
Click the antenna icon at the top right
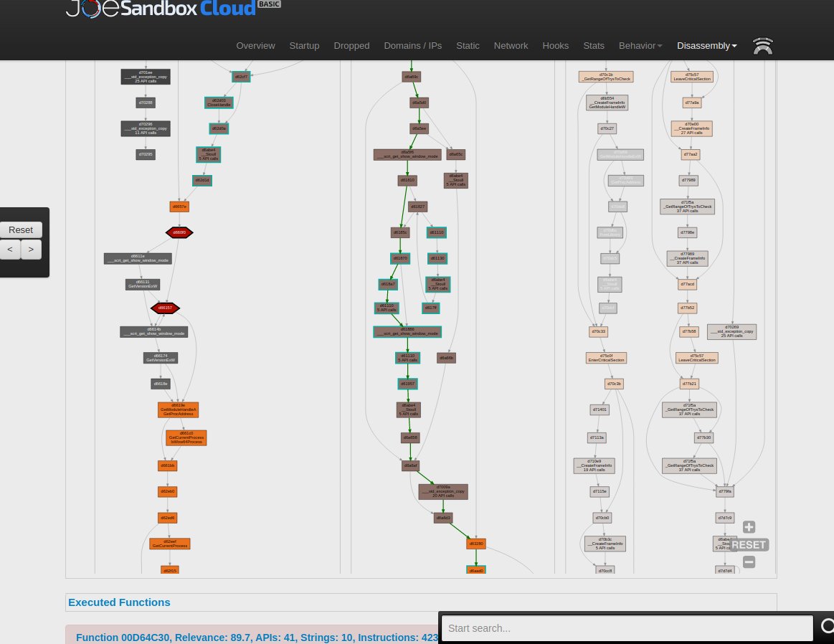pos(762,46)
